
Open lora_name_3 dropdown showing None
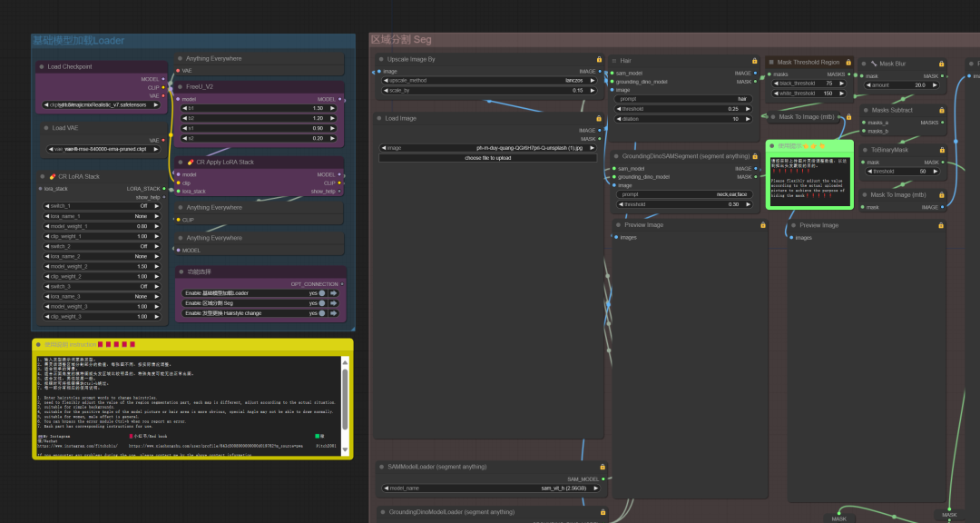tap(102, 297)
